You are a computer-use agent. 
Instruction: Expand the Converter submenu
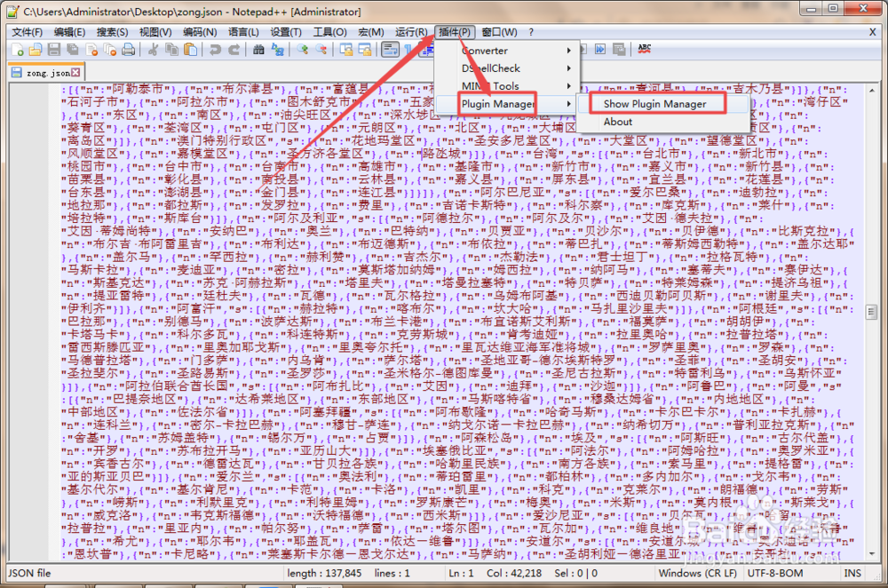coord(516,51)
